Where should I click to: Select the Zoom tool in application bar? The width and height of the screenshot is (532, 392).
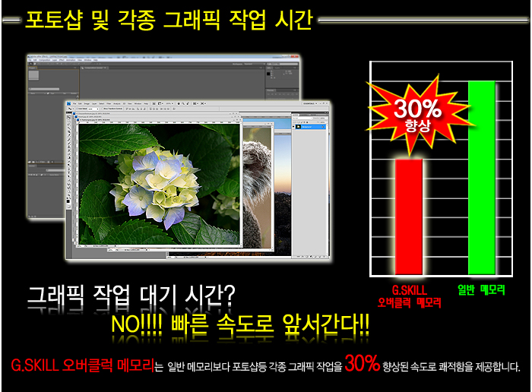183,103
